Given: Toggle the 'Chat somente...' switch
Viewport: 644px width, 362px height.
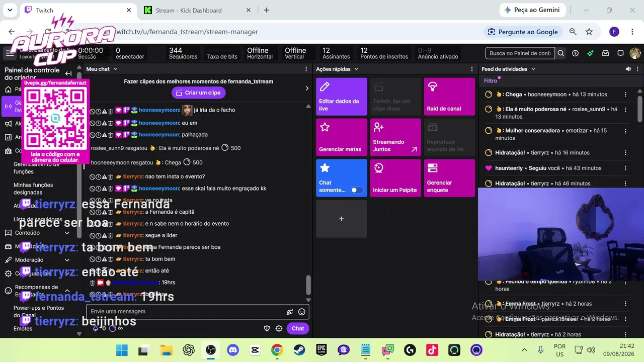Looking at the screenshot, I should pos(357,190).
